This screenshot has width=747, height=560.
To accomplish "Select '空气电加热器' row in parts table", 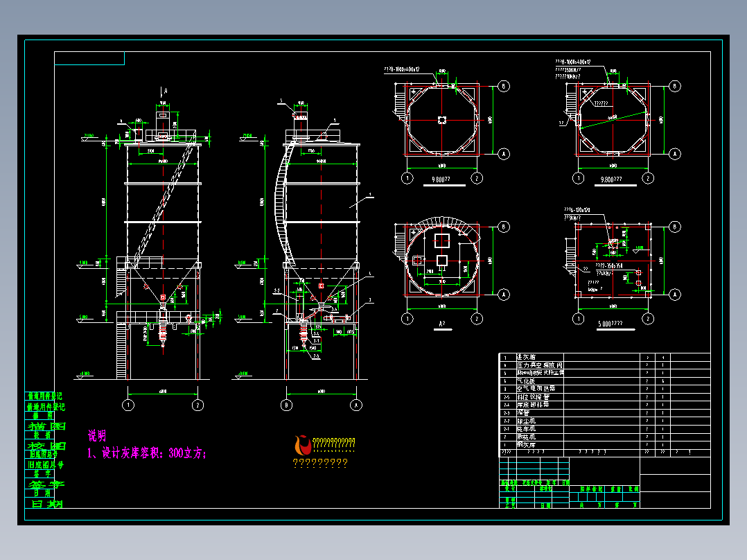I will tap(604, 389).
